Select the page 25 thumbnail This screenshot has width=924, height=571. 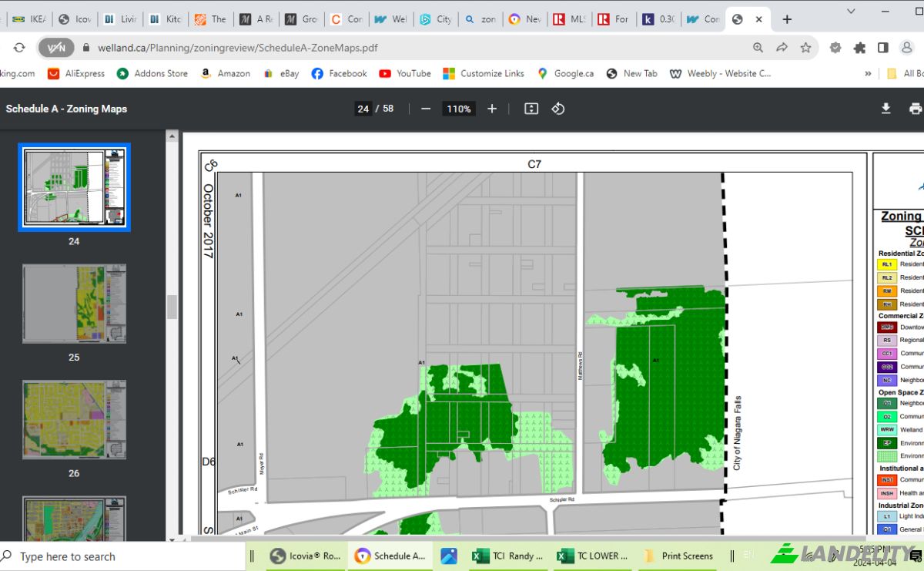tap(74, 304)
